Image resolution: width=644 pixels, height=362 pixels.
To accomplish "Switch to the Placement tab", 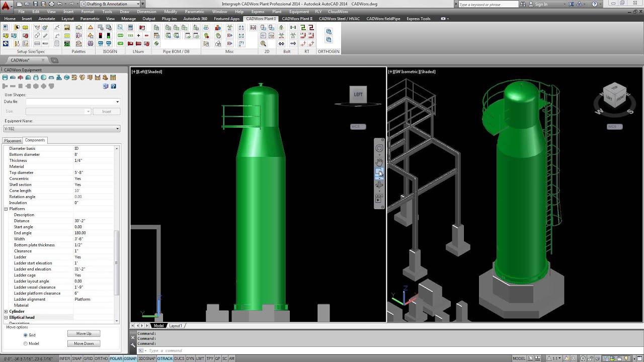I will (x=12, y=140).
